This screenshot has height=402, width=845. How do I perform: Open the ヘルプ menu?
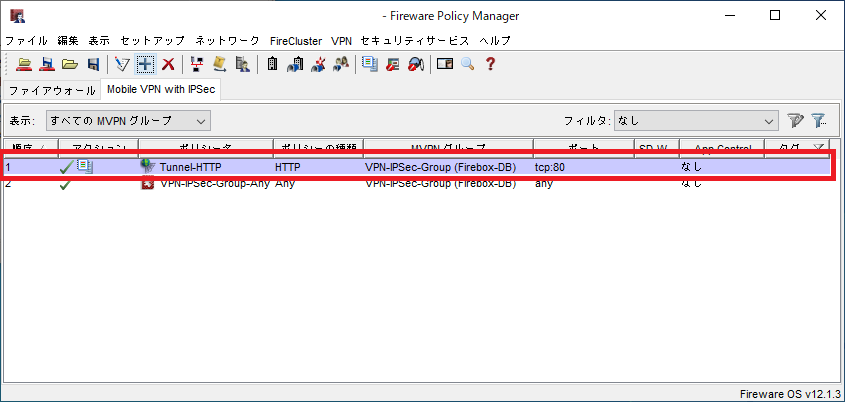click(x=495, y=40)
